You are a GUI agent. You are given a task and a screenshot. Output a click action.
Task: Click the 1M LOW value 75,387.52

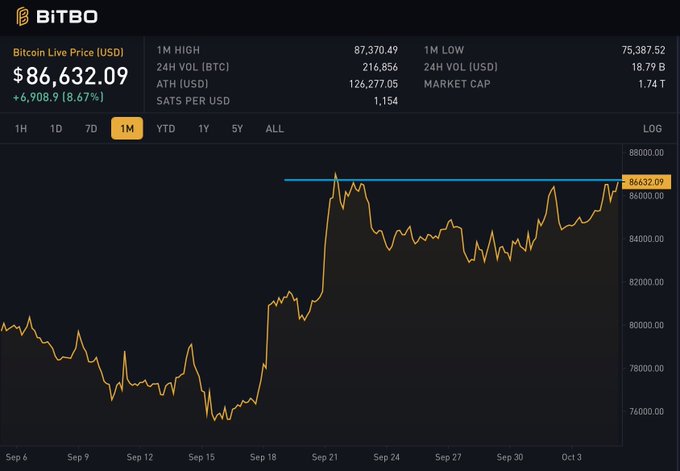pyautogui.click(x=643, y=50)
